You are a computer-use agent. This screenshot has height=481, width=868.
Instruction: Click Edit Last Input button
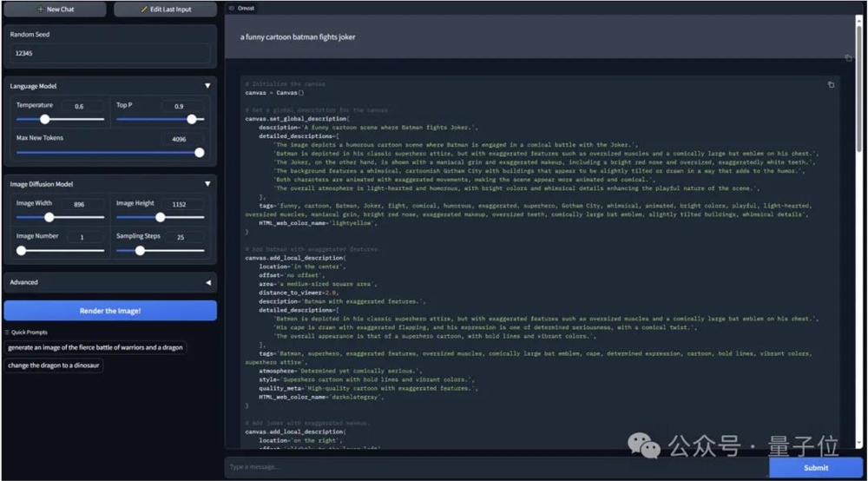pos(165,10)
